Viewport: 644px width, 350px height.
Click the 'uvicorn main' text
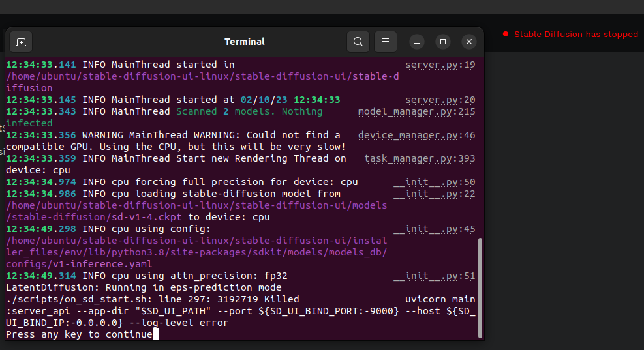pyautogui.click(x=440, y=300)
